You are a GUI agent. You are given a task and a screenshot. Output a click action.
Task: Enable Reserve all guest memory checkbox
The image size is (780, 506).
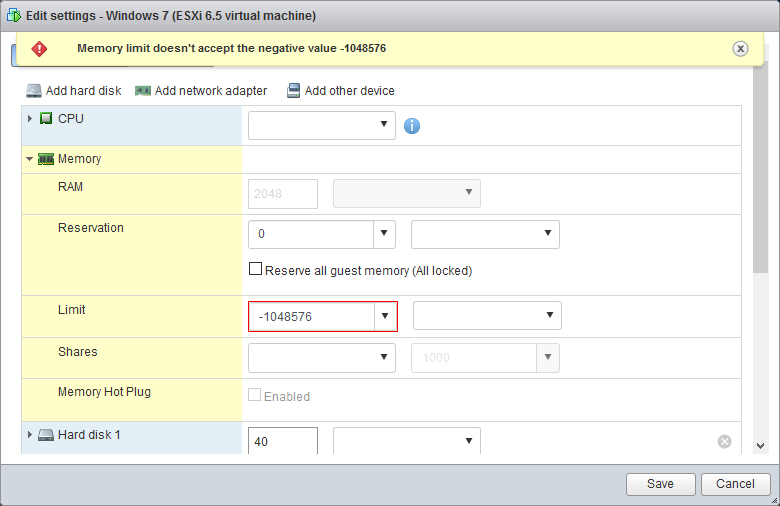[x=255, y=269]
